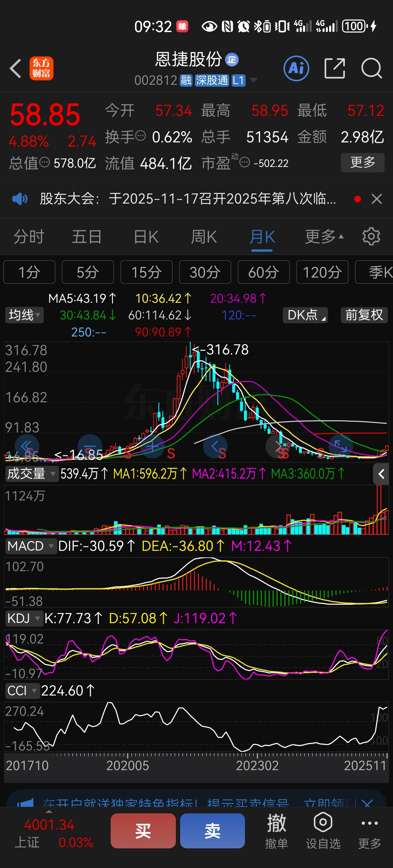Close the bottom promotion banner

pos(367,803)
